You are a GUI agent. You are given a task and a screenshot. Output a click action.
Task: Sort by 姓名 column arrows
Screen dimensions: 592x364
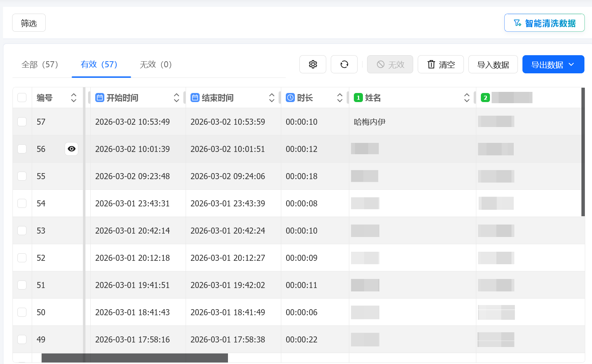467,98
